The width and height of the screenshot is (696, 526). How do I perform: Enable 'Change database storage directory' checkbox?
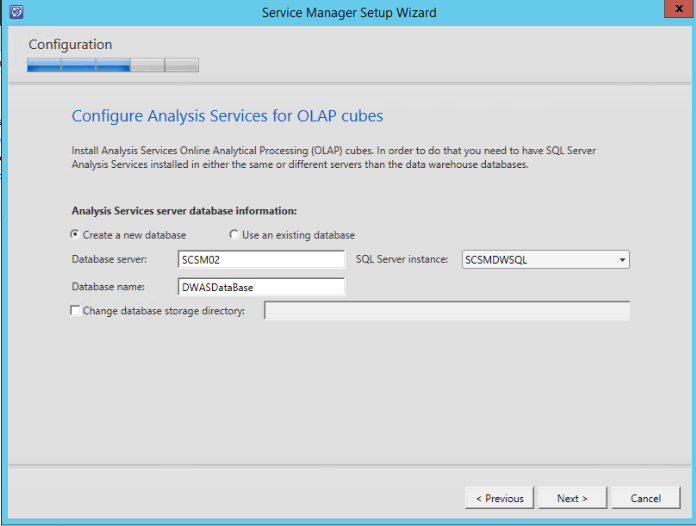[76, 311]
